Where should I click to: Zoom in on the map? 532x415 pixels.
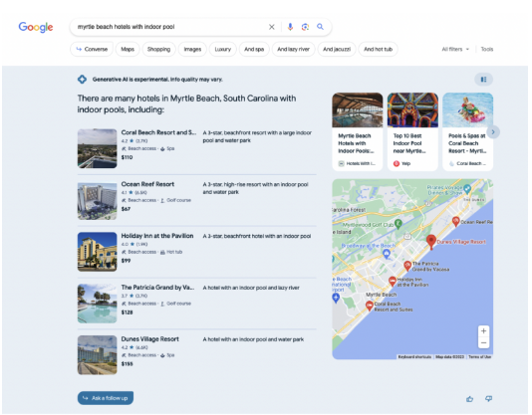pos(483,331)
